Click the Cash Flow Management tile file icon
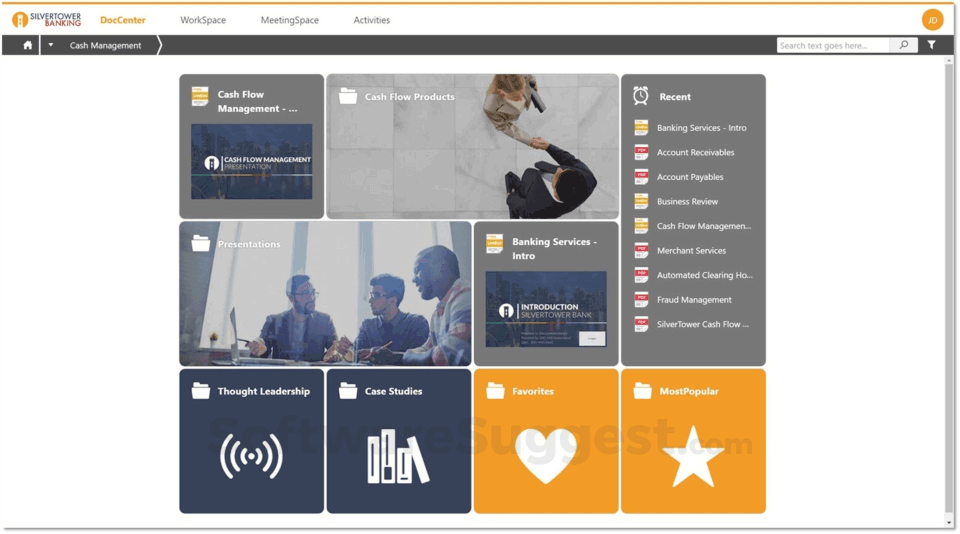The image size is (960, 534). pos(200,97)
